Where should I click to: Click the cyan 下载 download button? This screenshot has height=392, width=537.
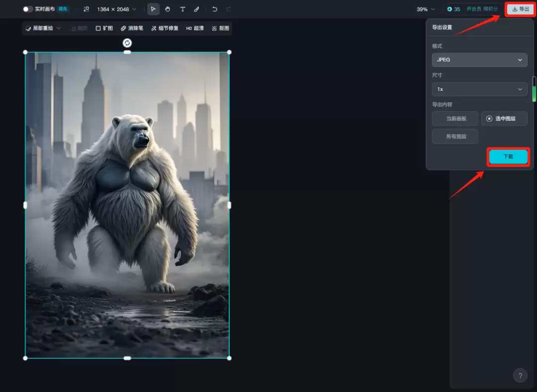click(508, 157)
